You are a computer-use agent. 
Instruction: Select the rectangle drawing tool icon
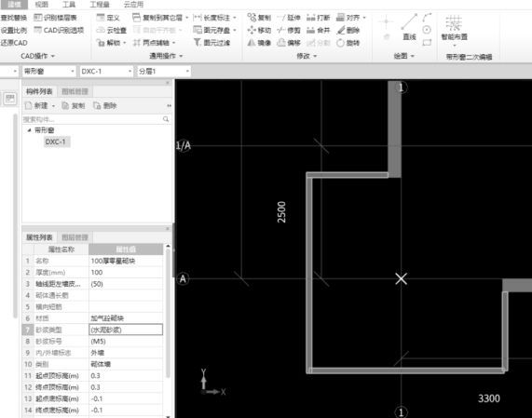(x=427, y=43)
